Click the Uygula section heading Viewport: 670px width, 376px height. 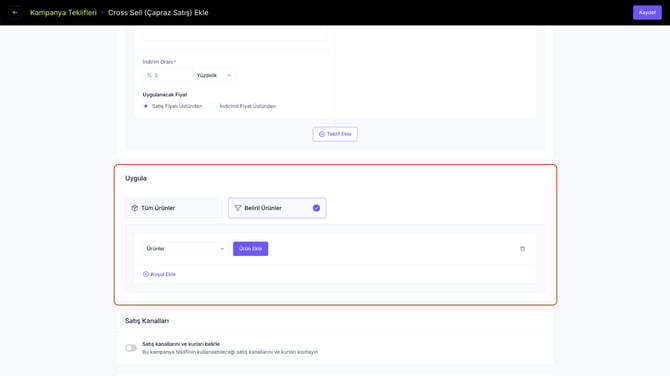136,178
